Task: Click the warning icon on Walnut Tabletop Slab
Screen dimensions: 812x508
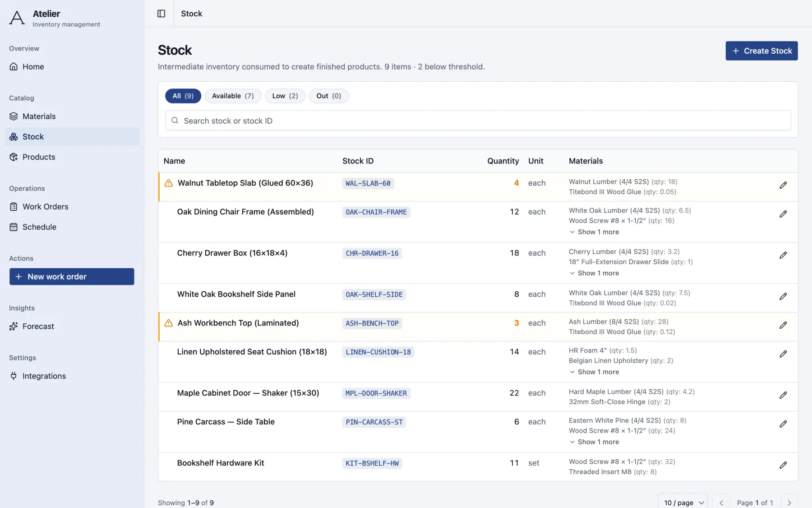Action: coord(169,183)
